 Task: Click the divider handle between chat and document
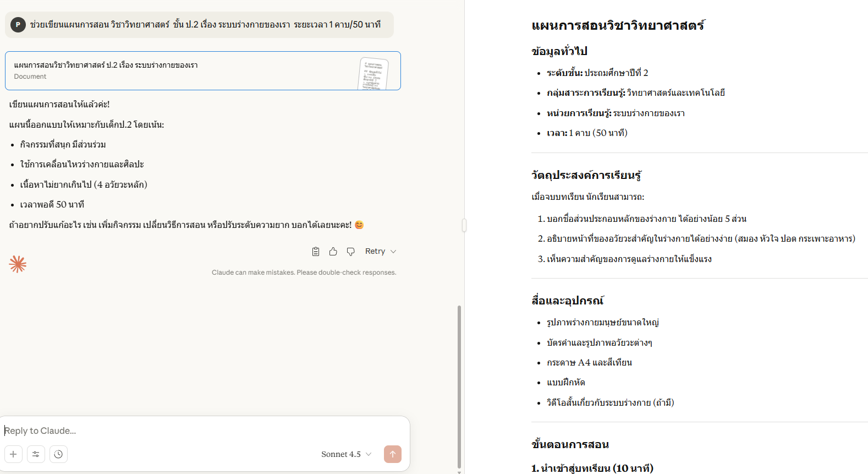tap(464, 225)
